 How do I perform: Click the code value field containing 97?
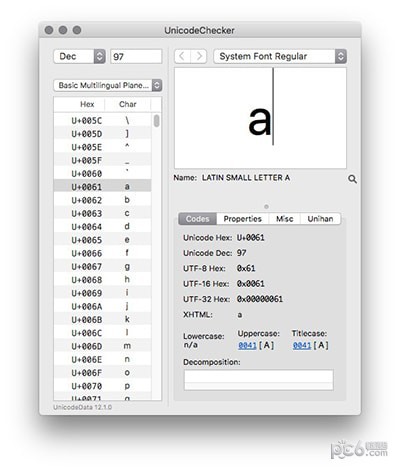(x=136, y=56)
